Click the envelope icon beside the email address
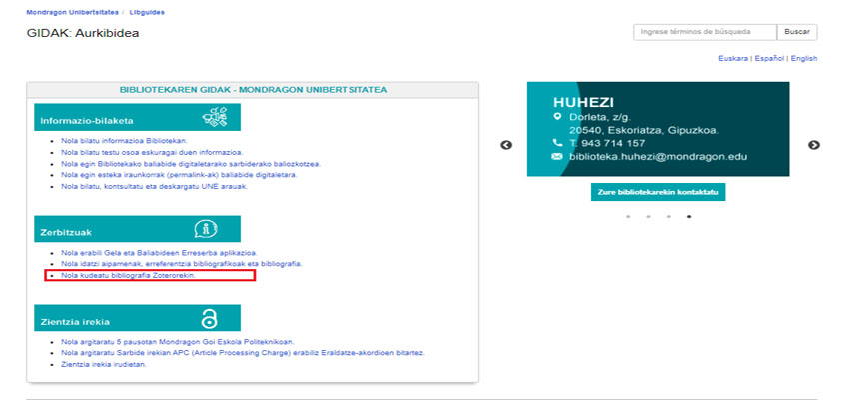 click(557, 157)
